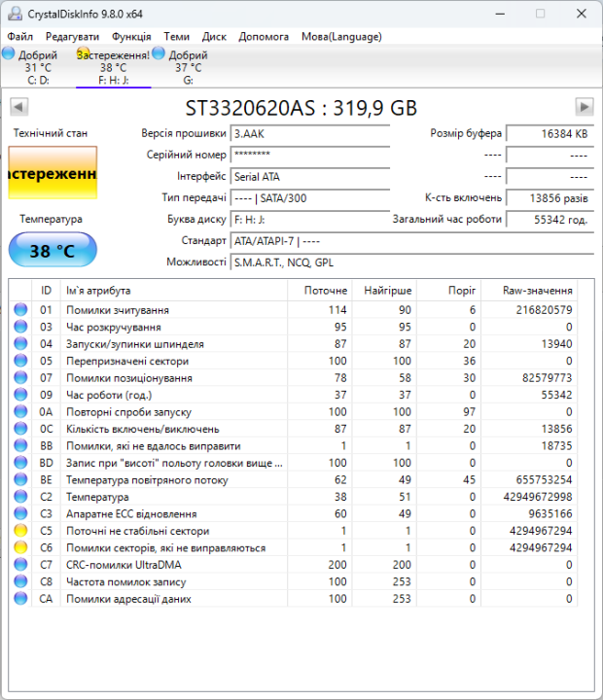Click the ATA/ATAPI-7 standard field

[411, 241]
